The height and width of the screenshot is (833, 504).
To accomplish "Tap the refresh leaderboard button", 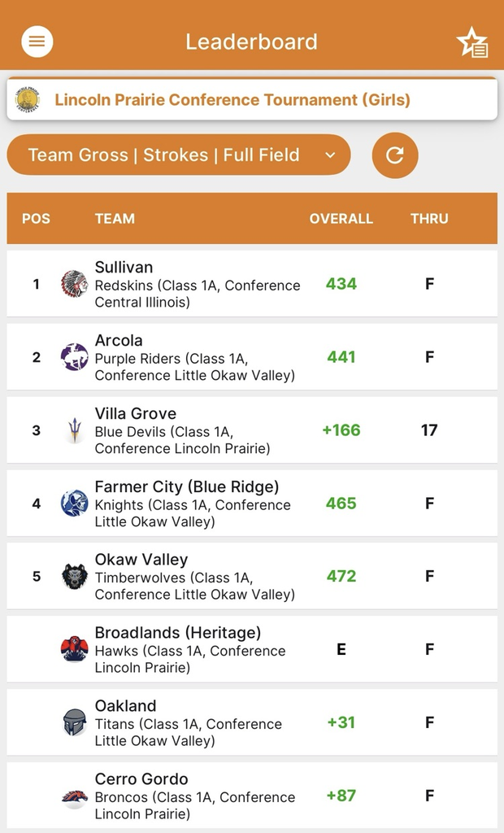I will 395,155.
